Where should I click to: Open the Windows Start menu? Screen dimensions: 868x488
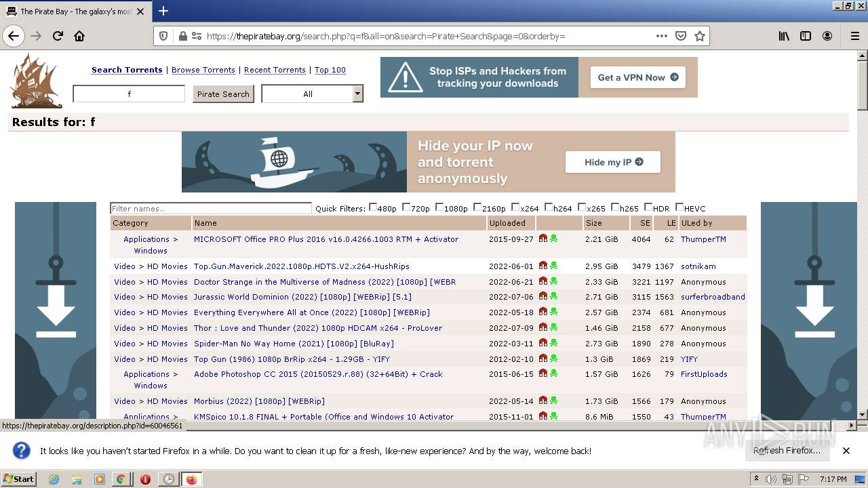(x=18, y=479)
